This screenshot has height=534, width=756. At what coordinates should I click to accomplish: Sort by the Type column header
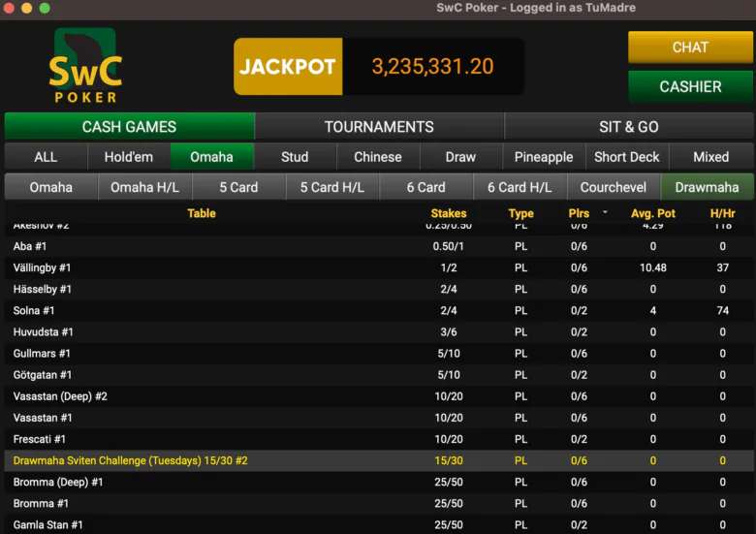point(520,213)
